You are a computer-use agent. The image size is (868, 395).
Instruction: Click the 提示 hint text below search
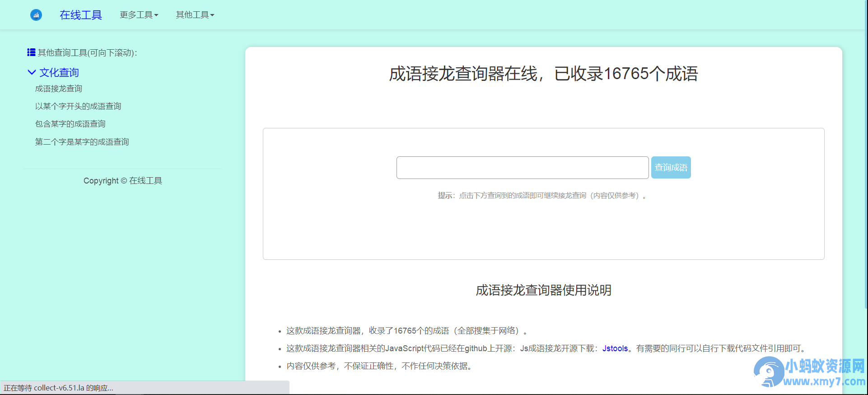click(x=542, y=196)
